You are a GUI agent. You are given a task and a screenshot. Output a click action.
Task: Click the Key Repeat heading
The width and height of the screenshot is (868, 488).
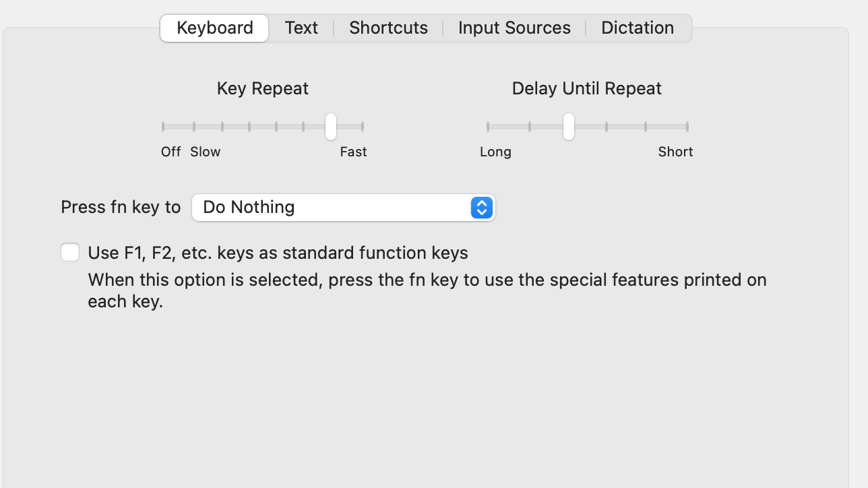pyautogui.click(x=262, y=88)
